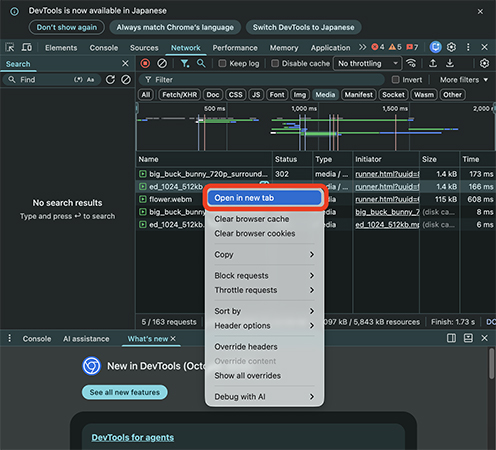Click Don't show again button
The image size is (496, 450).
pos(67,27)
